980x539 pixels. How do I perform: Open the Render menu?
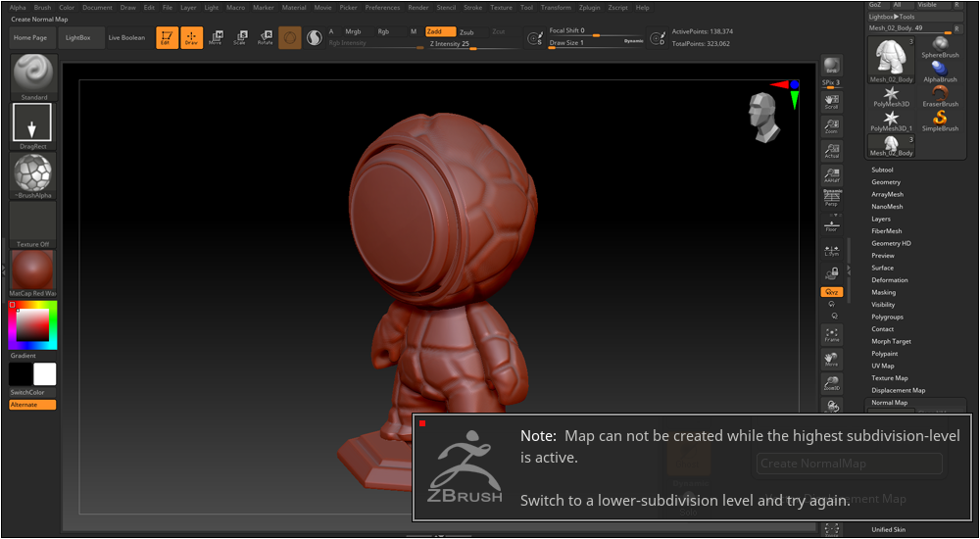418,7
